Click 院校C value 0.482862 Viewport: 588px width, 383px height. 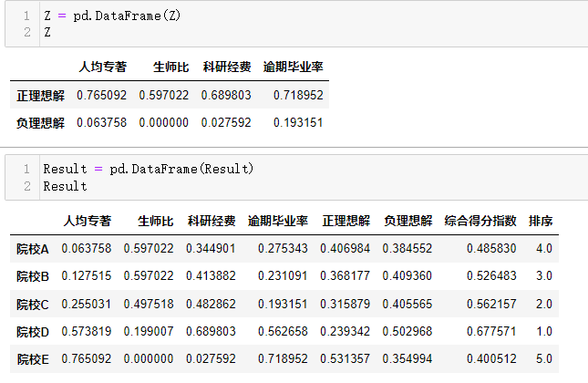point(211,304)
